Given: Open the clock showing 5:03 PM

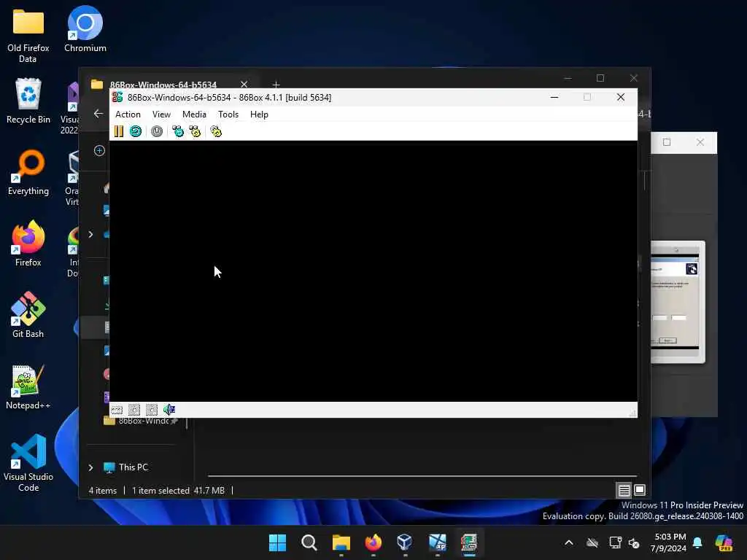Looking at the screenshot, I should (x=669, y=542).
